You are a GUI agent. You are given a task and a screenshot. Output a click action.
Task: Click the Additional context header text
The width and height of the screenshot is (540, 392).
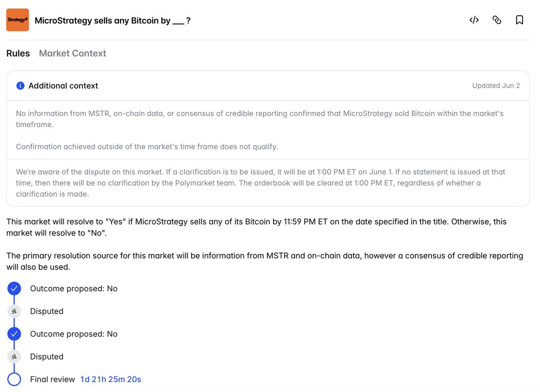click(x=63, y=86)
